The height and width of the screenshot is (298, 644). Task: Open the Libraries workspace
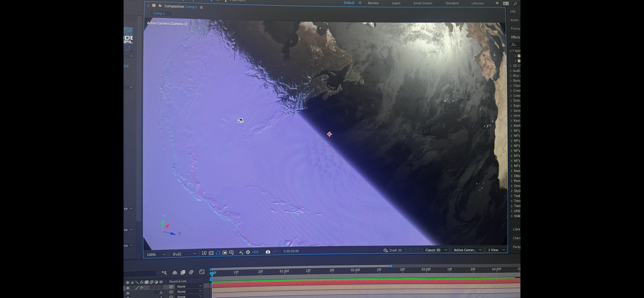point(478,3)
